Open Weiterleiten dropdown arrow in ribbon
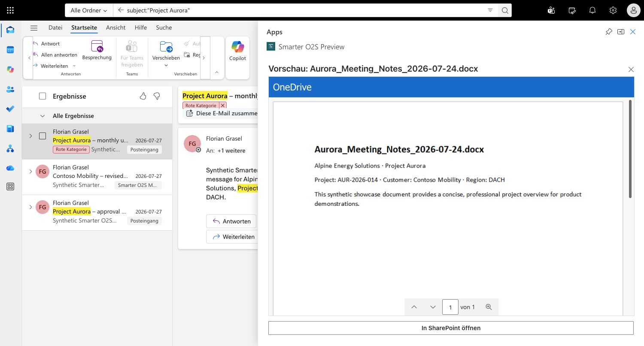This screenshot has width=644, height=346. (74, 66)
